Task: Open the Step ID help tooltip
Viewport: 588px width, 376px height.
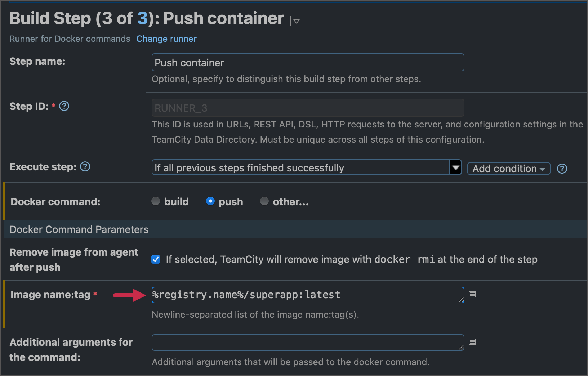Action: (x=64, y=106)
